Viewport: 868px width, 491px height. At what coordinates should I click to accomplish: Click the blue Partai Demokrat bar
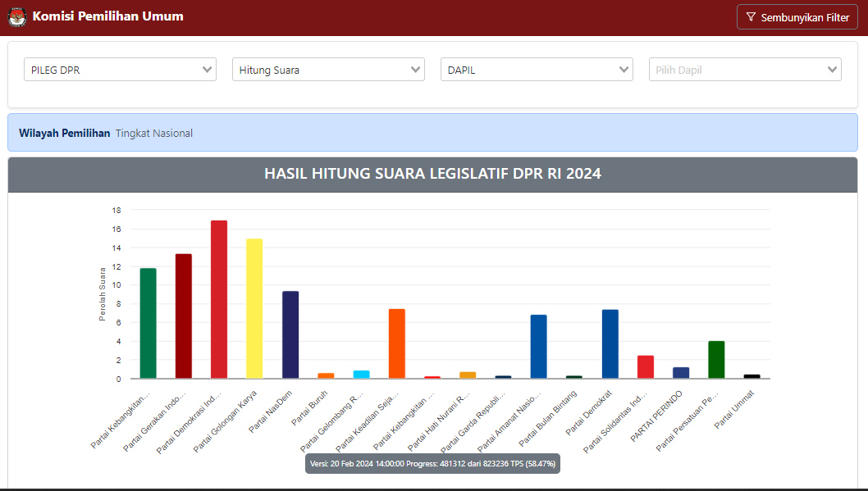tap(610, 344)
